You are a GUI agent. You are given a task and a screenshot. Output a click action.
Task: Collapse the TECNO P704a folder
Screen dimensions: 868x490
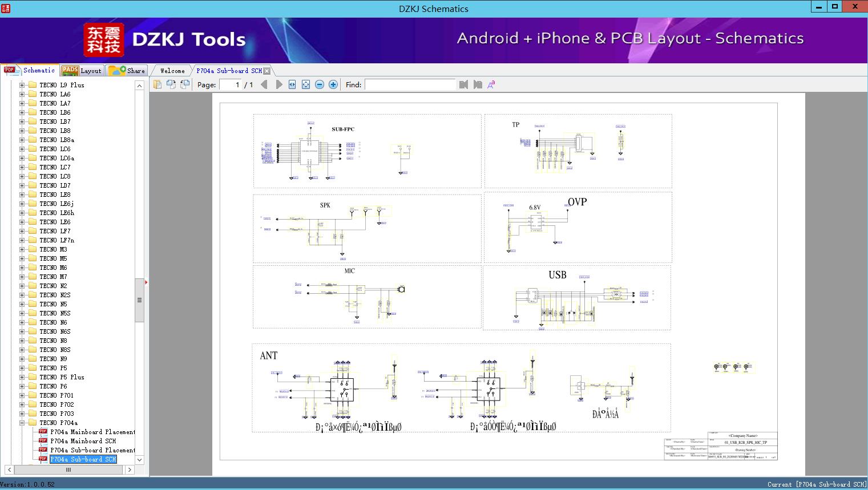click(21, 422)
